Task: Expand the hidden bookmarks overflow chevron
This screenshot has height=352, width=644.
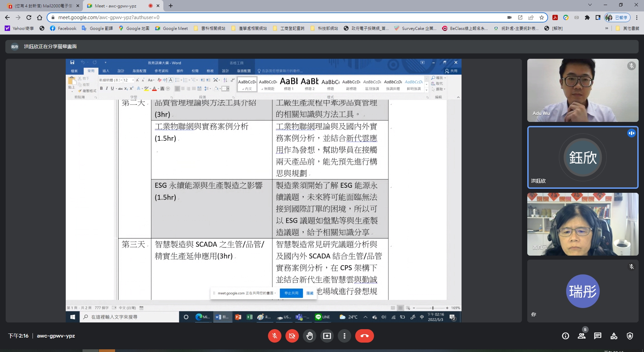Action: pos(606,29)
